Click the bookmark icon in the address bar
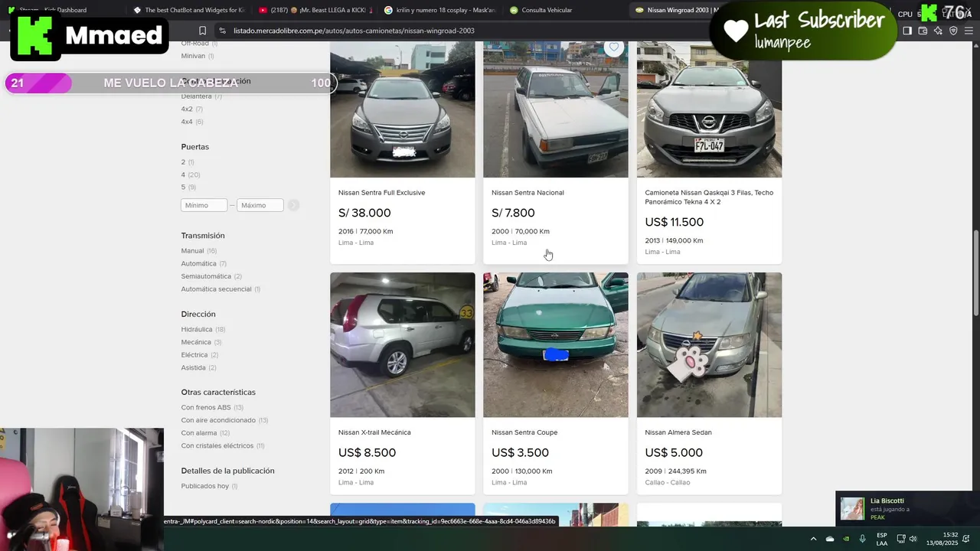 202,31
